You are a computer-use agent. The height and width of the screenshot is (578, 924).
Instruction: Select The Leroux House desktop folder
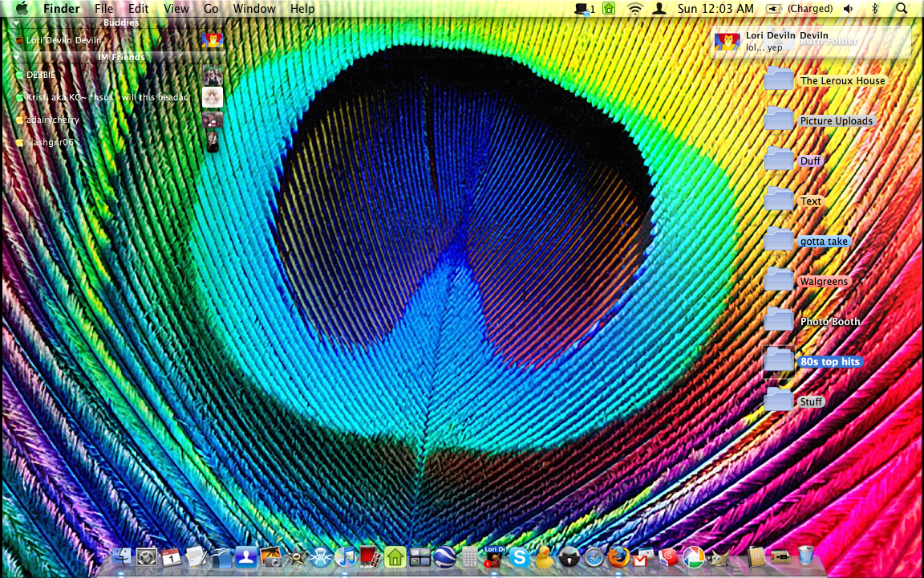click(x=825, y=79)
